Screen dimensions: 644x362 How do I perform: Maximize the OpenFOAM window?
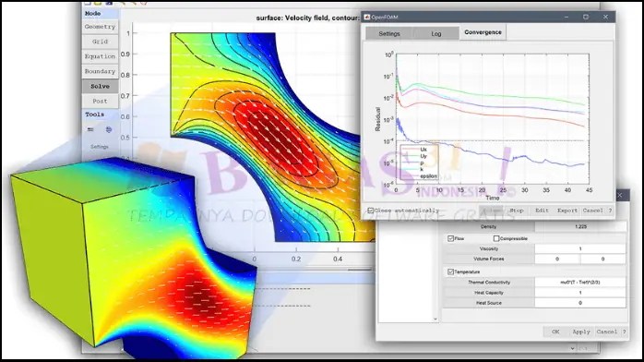(586, 17)
